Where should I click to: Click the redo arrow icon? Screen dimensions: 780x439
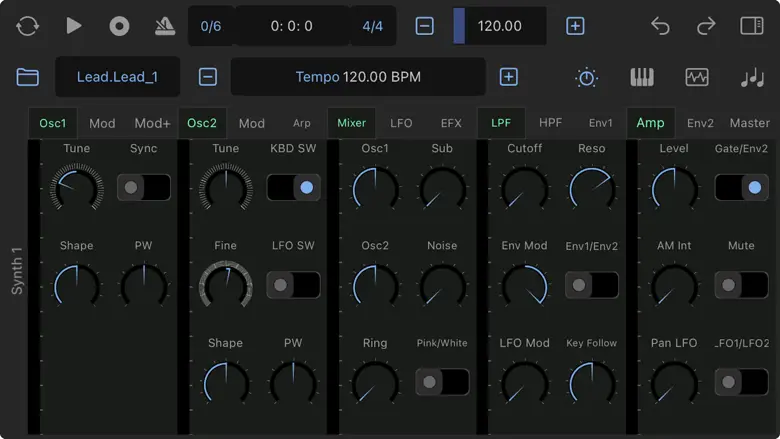pyautogui.click(x=706, y=26)
